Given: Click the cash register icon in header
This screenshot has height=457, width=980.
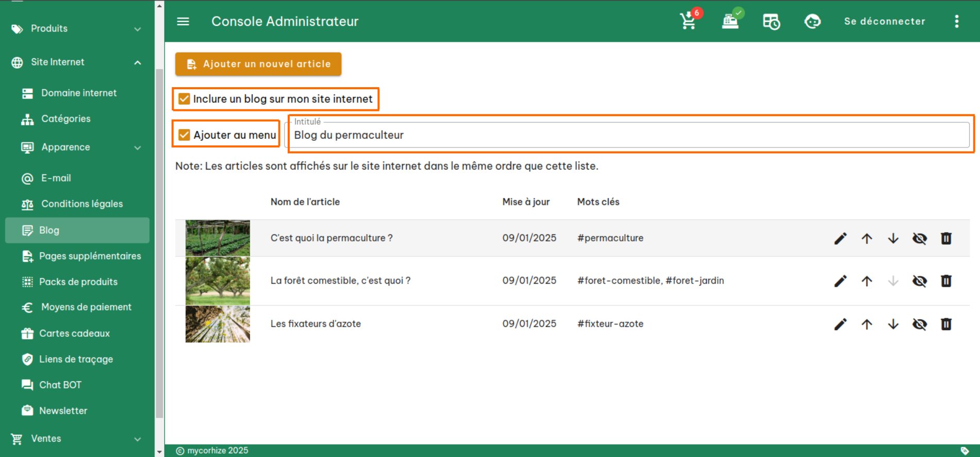Looking at the screenshot, I should pos(730,21).
